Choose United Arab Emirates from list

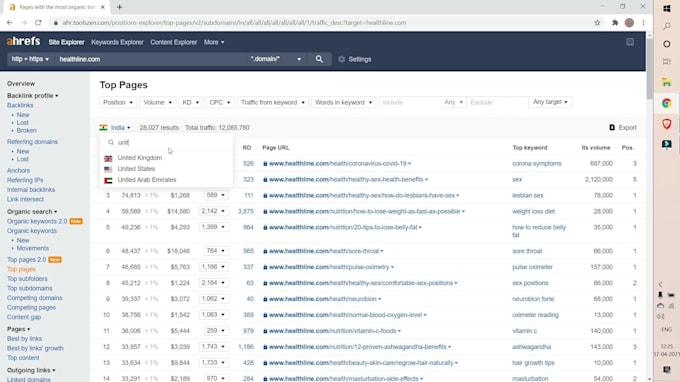[x=147, y=180]
